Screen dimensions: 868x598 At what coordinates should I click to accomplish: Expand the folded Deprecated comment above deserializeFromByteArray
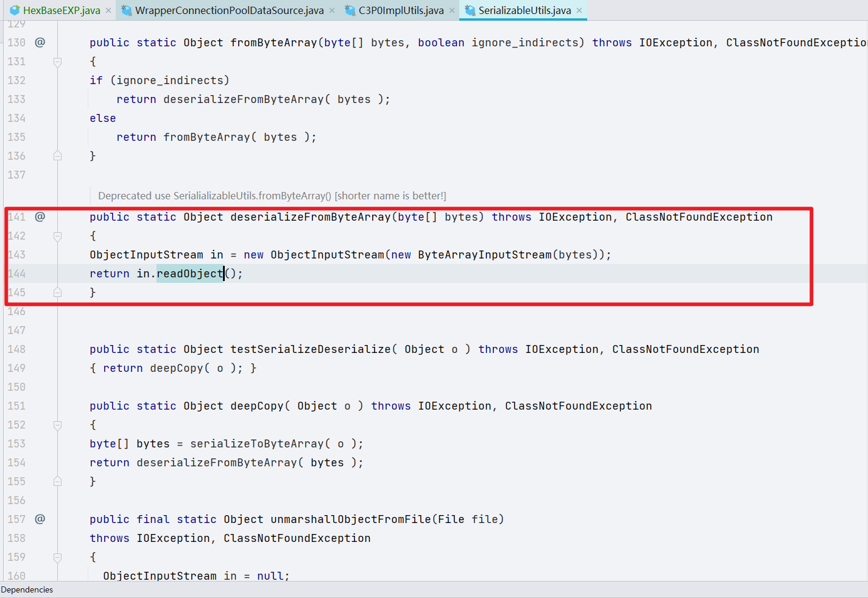[272, 196]
